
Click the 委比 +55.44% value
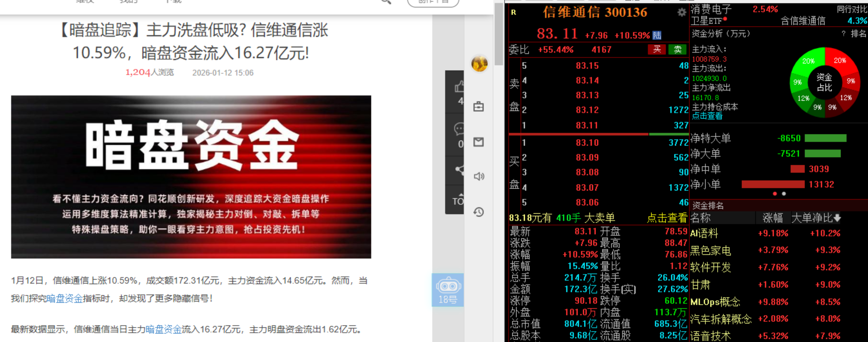(x=556, y=50)
